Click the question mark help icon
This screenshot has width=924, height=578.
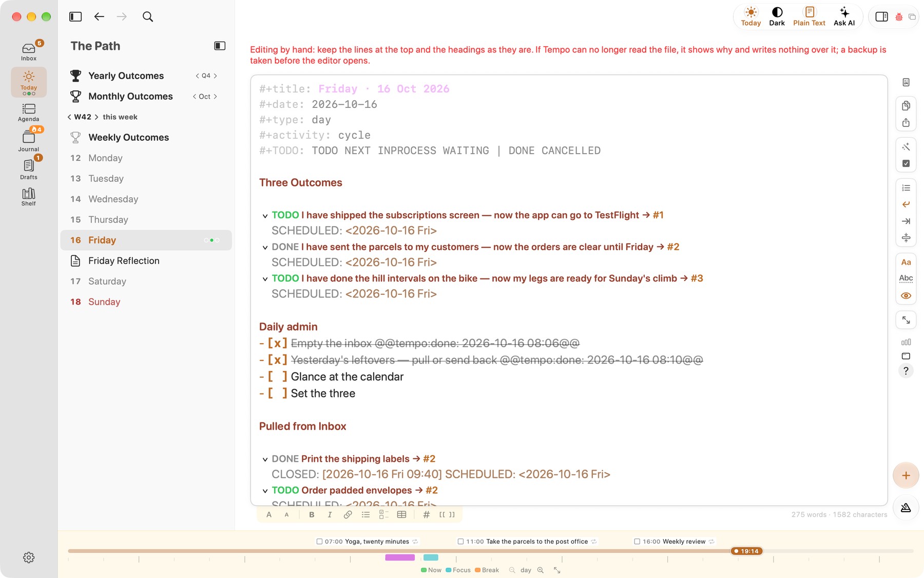(x=906, y=371)
